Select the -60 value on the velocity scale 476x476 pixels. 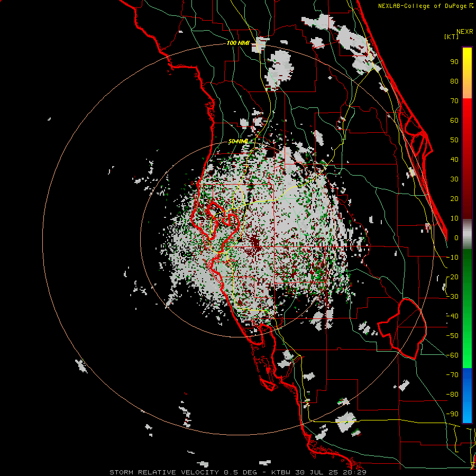point(452,355)
